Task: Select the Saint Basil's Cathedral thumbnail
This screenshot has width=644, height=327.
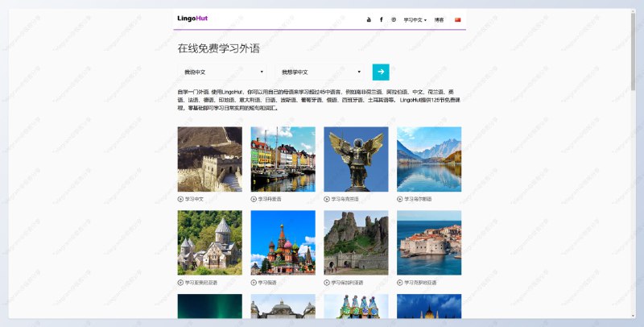Action: point(283,242)
